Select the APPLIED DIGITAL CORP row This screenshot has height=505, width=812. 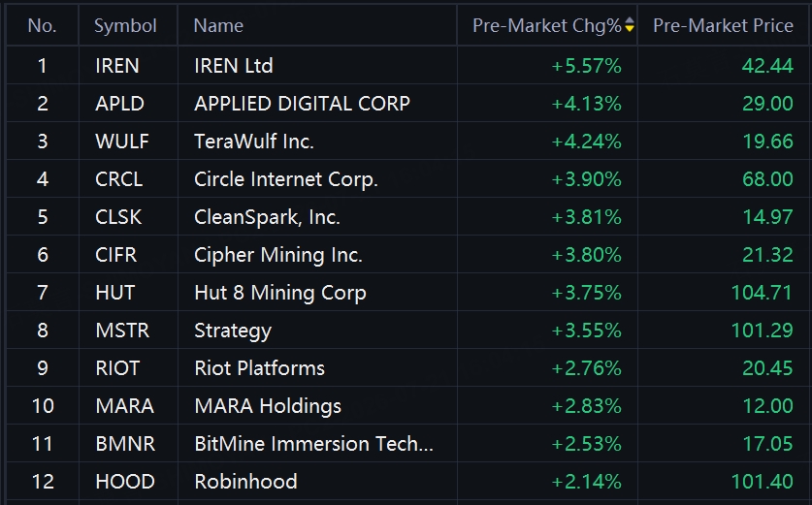[x=407, y=104]
